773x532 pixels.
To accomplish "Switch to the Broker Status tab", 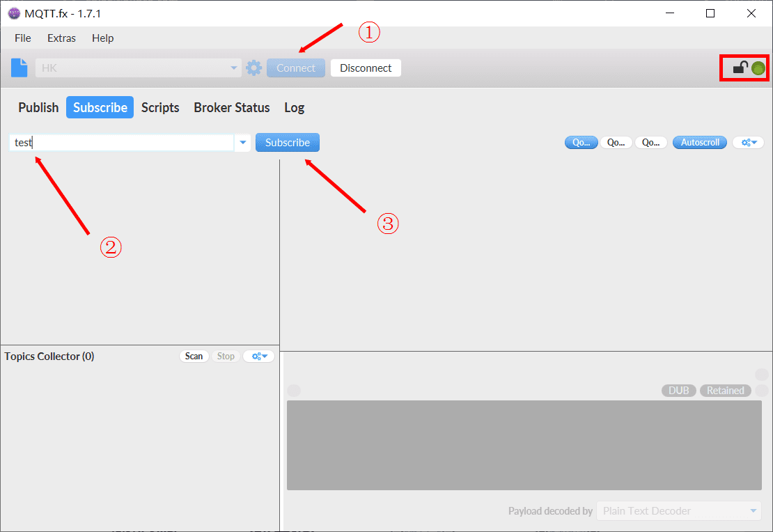I will pyautogui.click(x=232, y=107).
